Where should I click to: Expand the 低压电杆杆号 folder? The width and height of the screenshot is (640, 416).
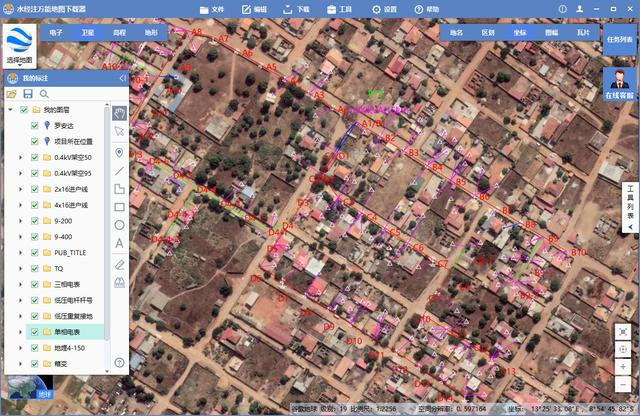pos(21,300)
